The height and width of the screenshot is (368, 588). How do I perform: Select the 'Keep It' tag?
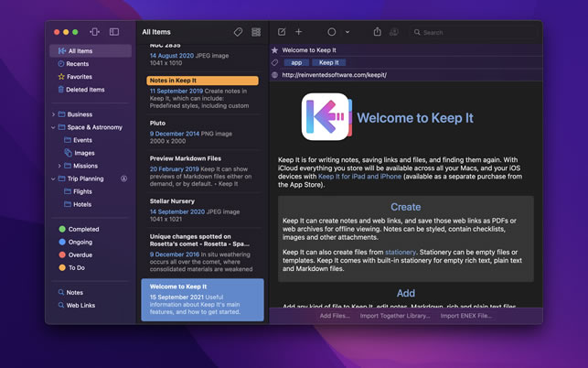329,62
